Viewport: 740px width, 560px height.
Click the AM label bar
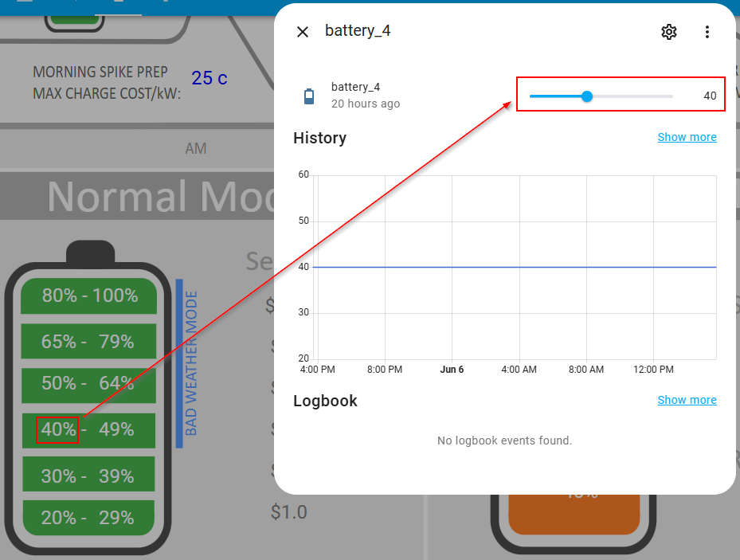195,148
